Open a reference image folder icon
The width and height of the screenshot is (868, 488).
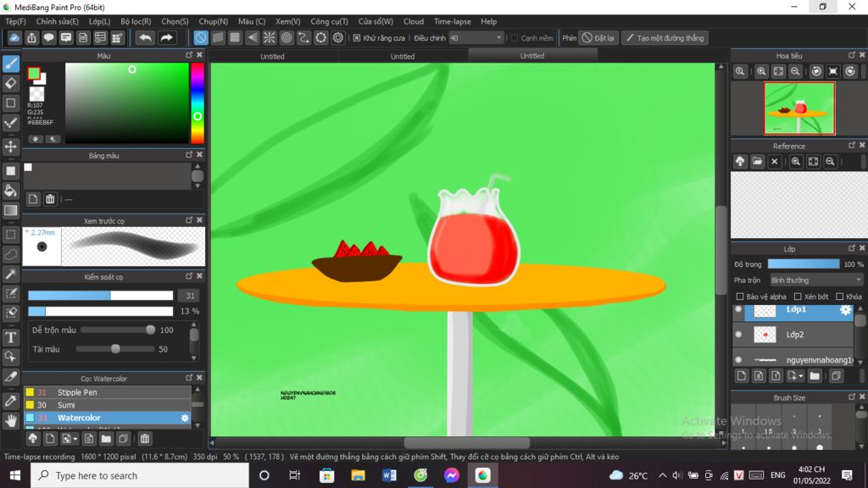[x=757, y=162]
